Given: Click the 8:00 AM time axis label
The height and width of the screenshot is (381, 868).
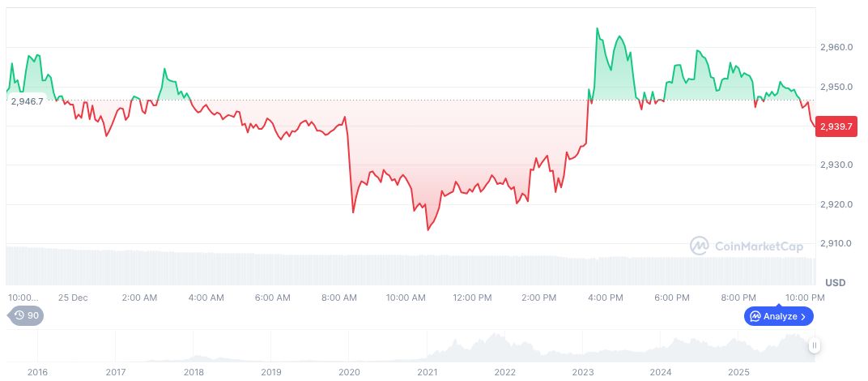Looking at the screenshot, I should tap(339, 298).
